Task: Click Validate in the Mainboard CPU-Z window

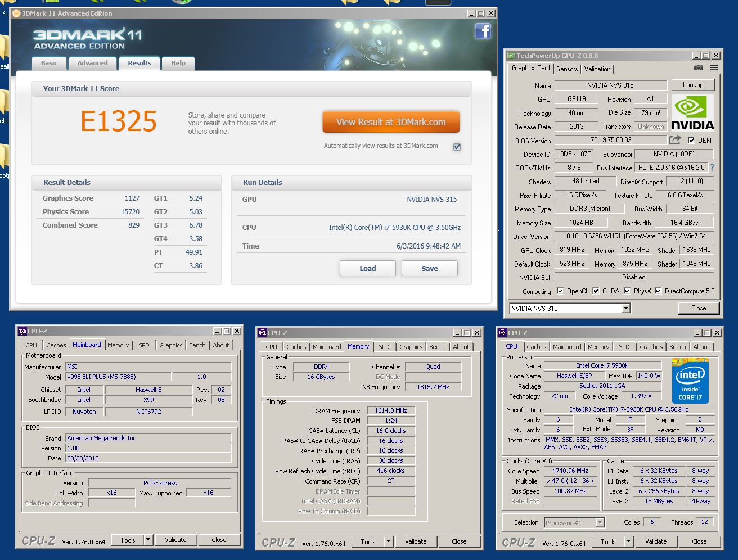Action: pyautogui.click(x=175, y=540)
